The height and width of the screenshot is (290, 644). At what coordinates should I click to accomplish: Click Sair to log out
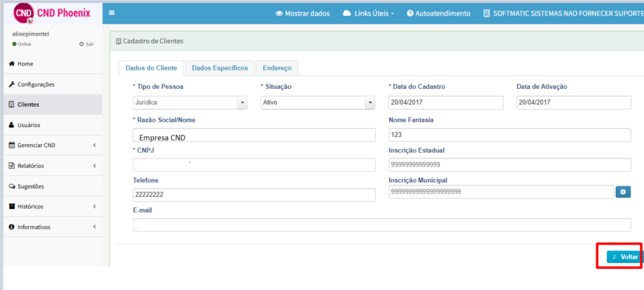point(86,44)
